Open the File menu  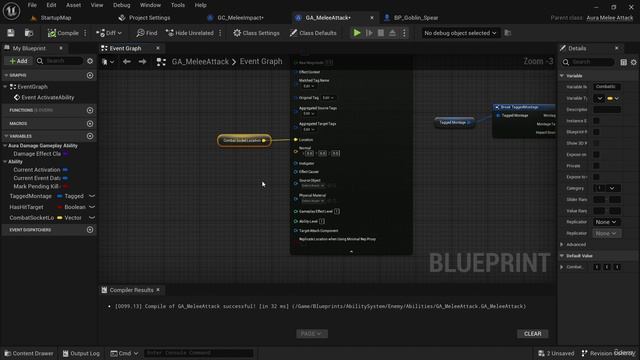coord(32,5)
